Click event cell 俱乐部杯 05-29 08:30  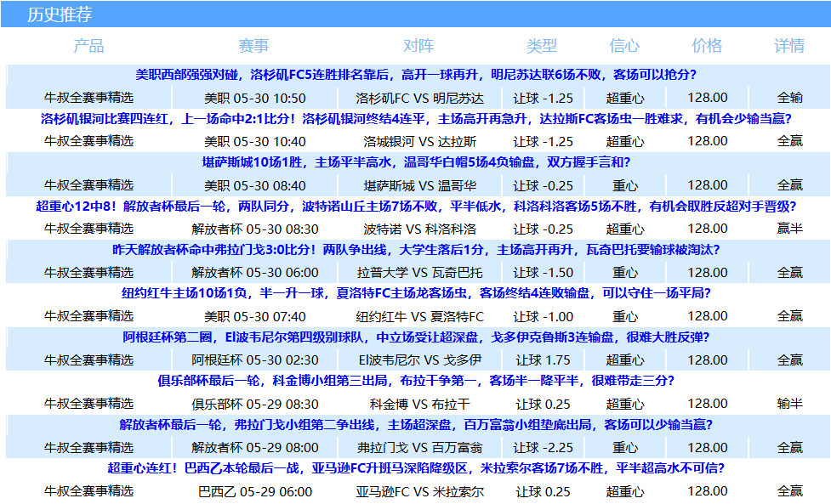tap(255, 404)
